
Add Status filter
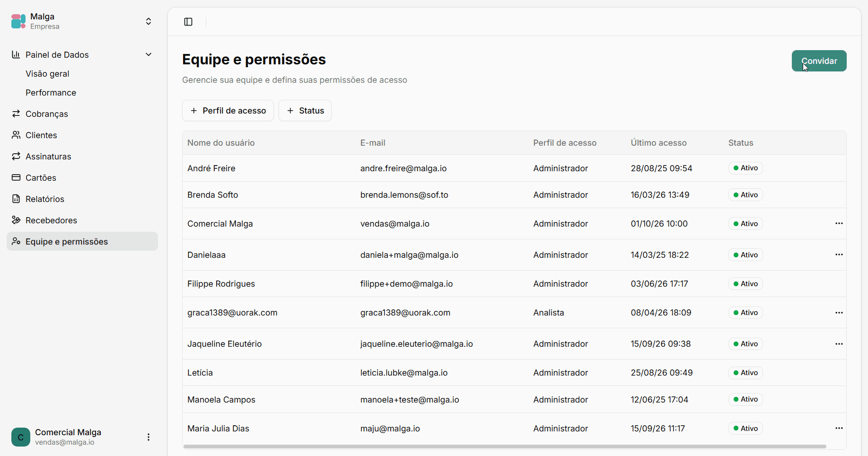pyautogui.click(x=305, y=111)
